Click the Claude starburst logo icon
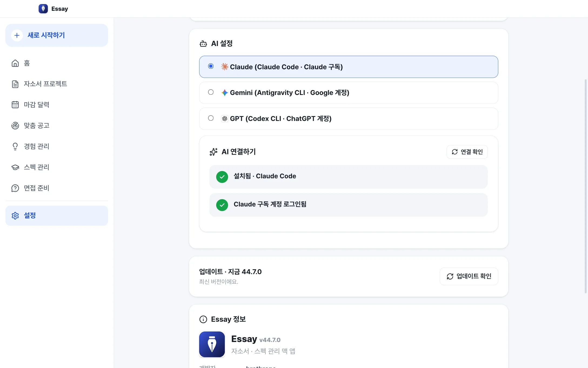 [225, 67]
